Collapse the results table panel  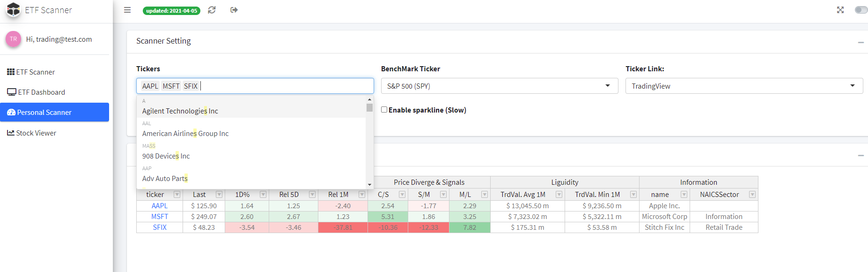pos(861,155)
